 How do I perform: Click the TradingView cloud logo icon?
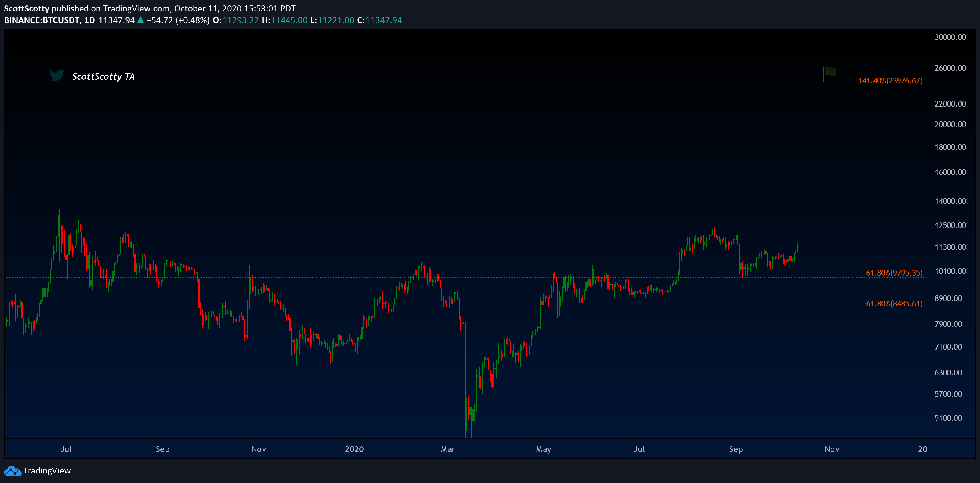click(12, 471)
